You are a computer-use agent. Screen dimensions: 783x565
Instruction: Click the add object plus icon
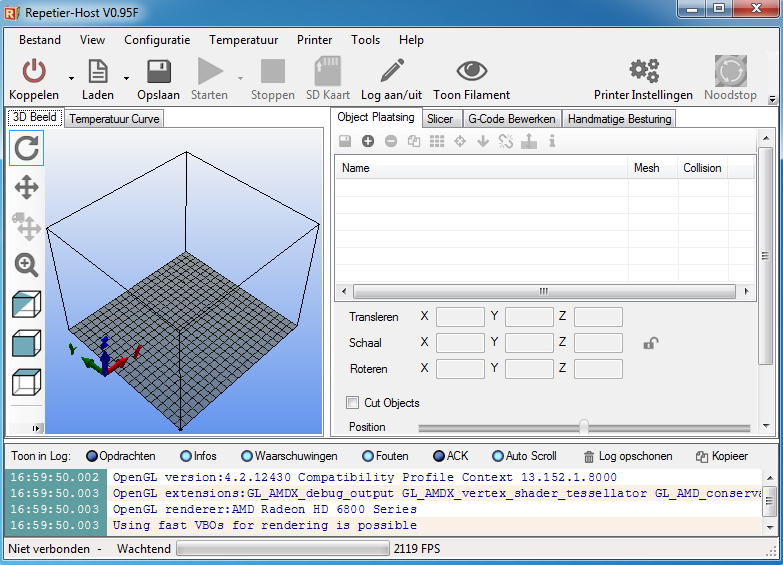point(368,141)
